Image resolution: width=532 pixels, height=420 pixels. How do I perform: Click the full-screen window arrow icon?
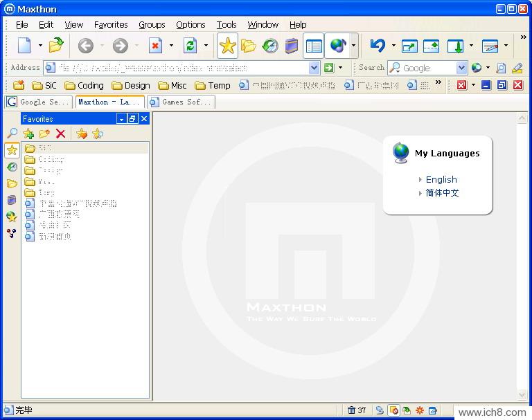(409, 46)
